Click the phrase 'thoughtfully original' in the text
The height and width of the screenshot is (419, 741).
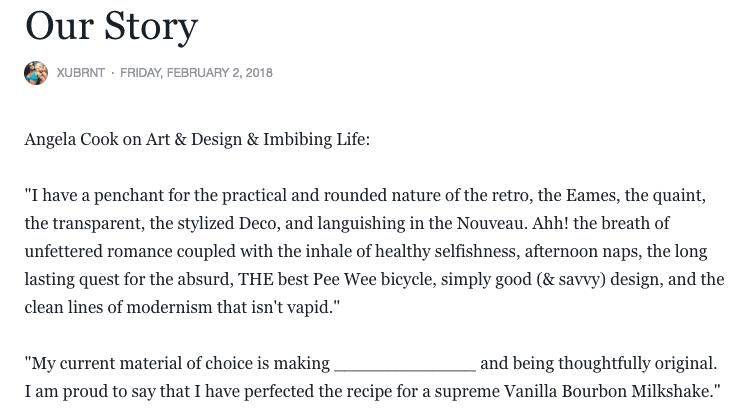click(637, 364)
